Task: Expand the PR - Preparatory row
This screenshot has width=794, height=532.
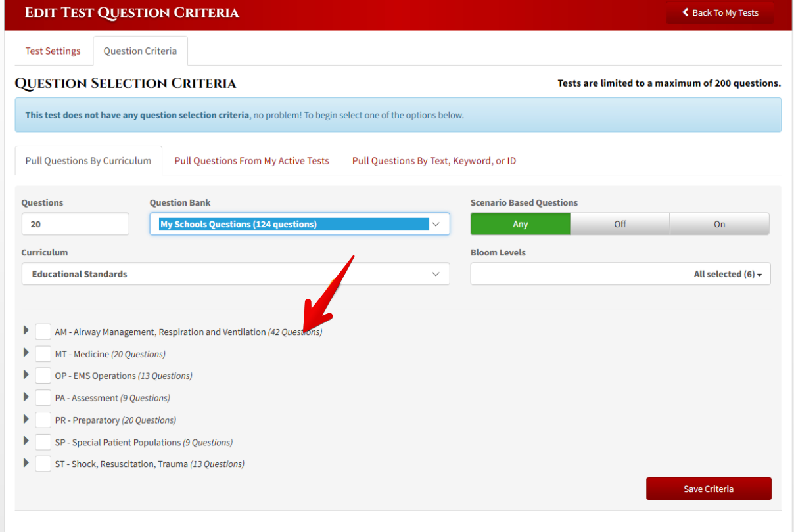Action: point(26,418)
